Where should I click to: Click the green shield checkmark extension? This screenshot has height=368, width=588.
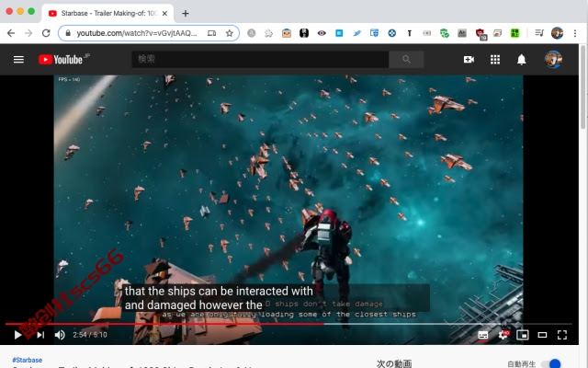coord(445,33)
